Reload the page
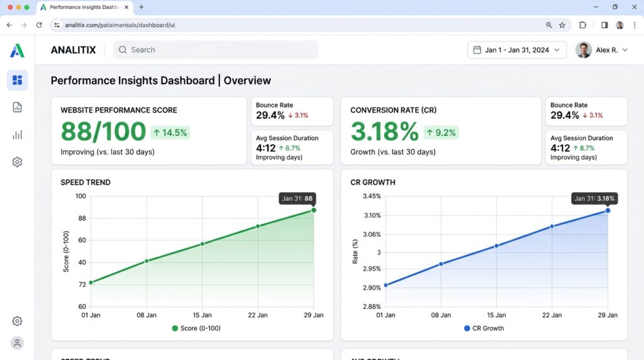This screenshot has height=360, width=644. tap(39, 25)
